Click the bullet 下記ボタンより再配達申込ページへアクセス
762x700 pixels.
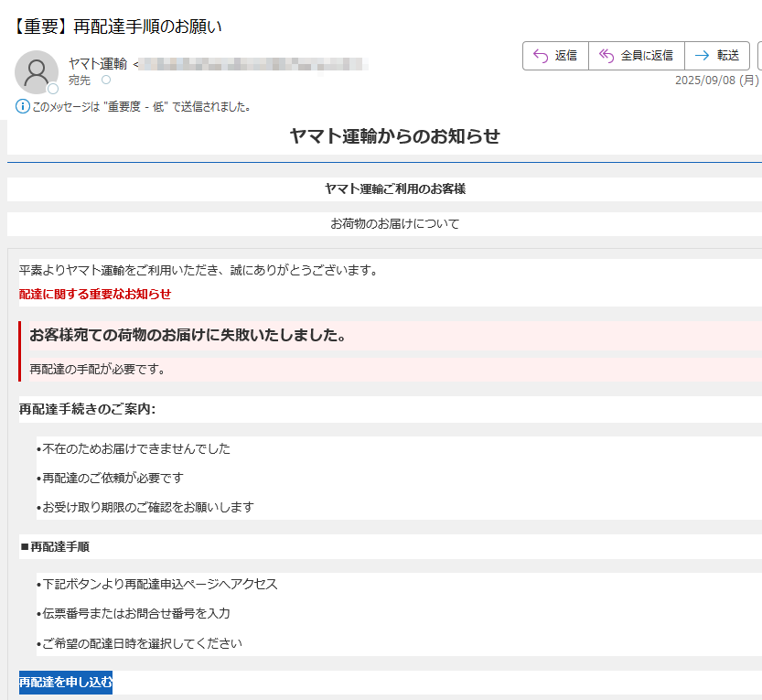coord(157,584)
